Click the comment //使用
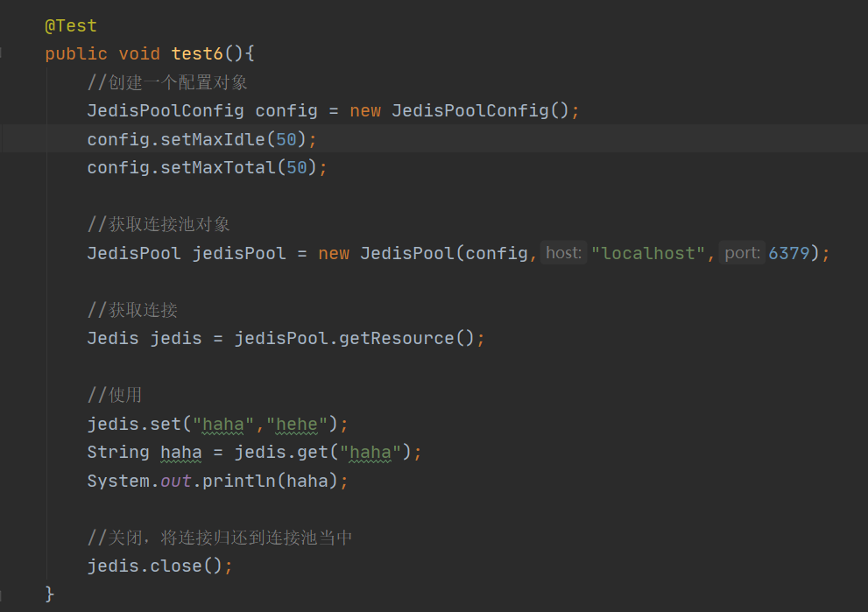 tap(115, 395)
